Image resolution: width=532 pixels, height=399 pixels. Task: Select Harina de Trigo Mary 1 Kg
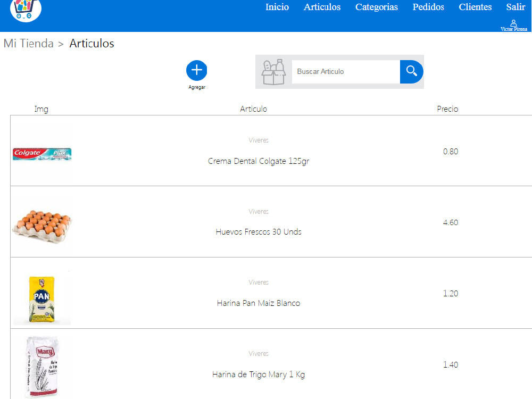click(259, 375)
